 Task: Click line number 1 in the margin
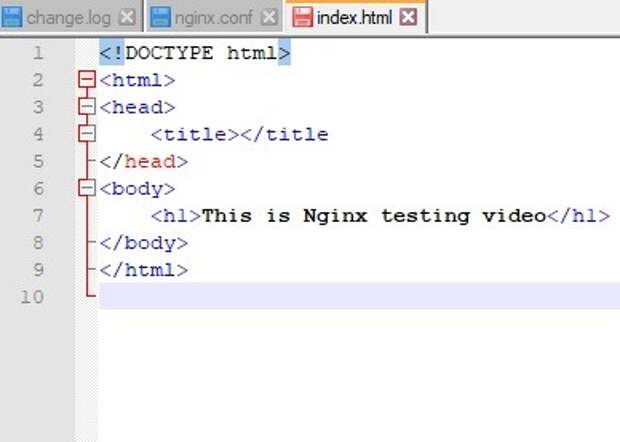[x=38, y=53]
